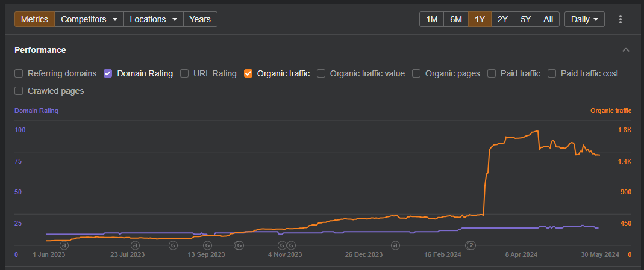Click the 'a' marker near Jan 2024
Viewport: 644px width, 270px height.
(395, 245)
